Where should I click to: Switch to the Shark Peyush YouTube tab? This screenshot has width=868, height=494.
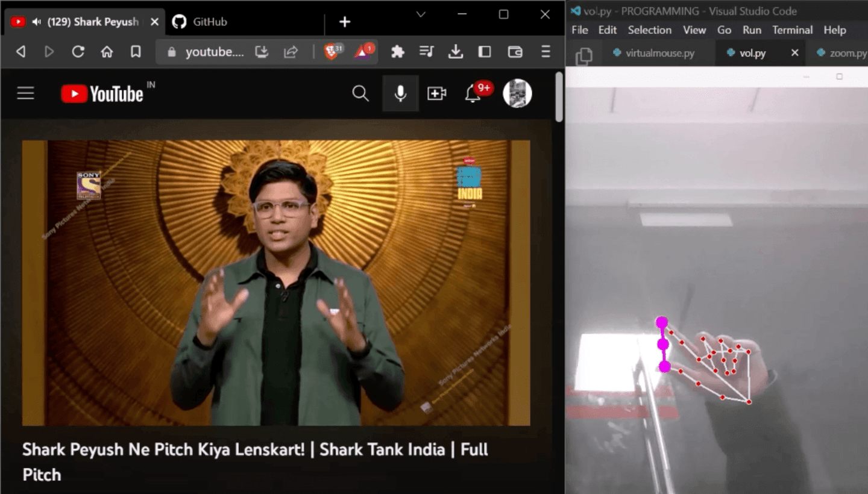[x=85, y=22]
